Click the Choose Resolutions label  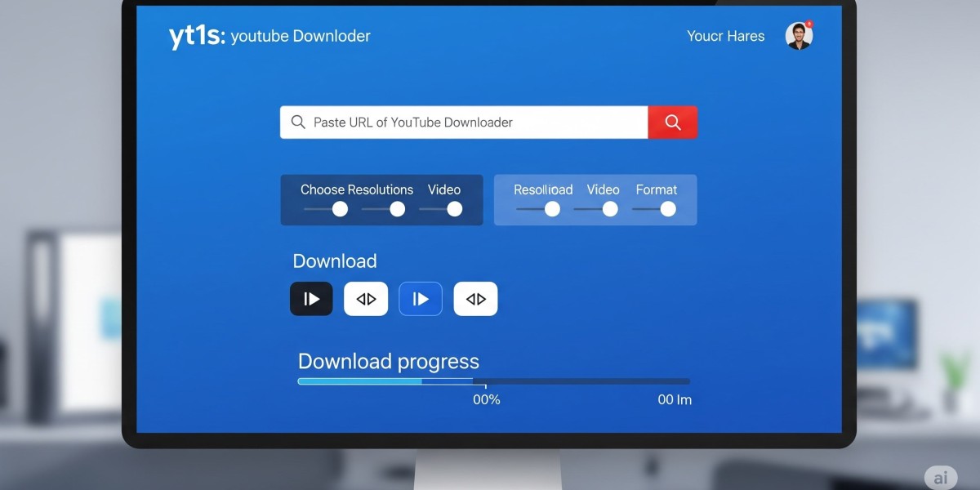[357, 189]
